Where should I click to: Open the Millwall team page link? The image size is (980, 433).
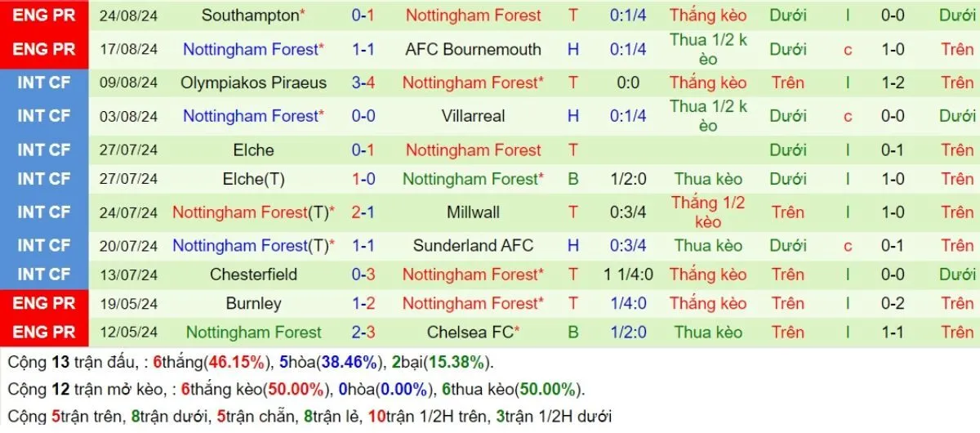(473, 212)
